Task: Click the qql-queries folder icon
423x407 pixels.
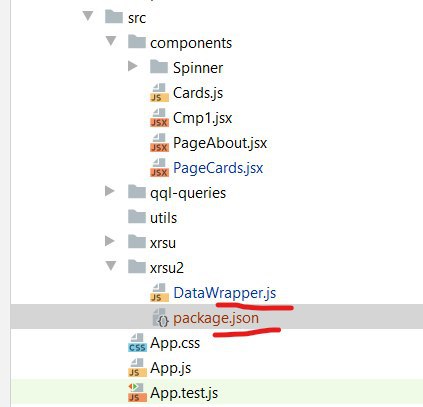Action: point(137,192)
